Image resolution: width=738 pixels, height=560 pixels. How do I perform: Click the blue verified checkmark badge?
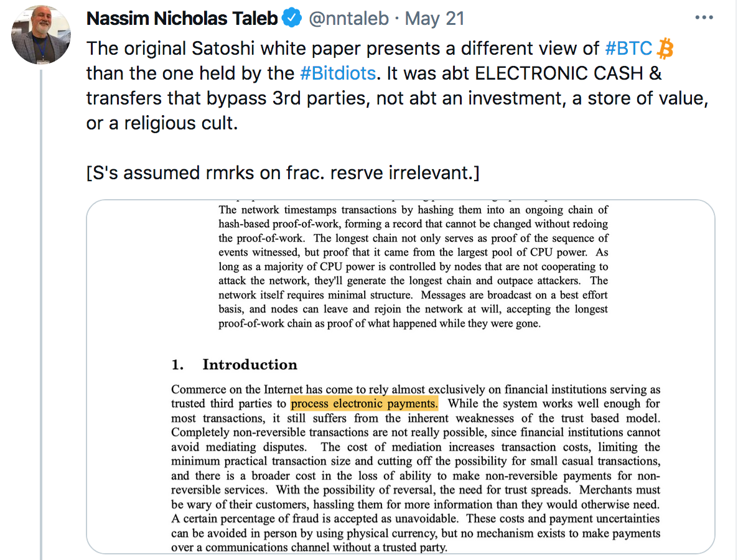pos(291,18)
